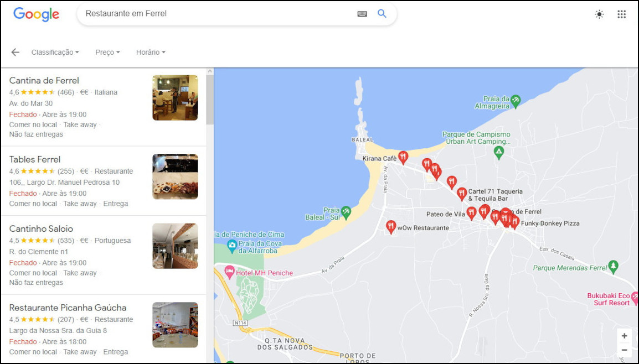Open Restaurante Picanha Gaúcha listing

[x=104, y=329]
